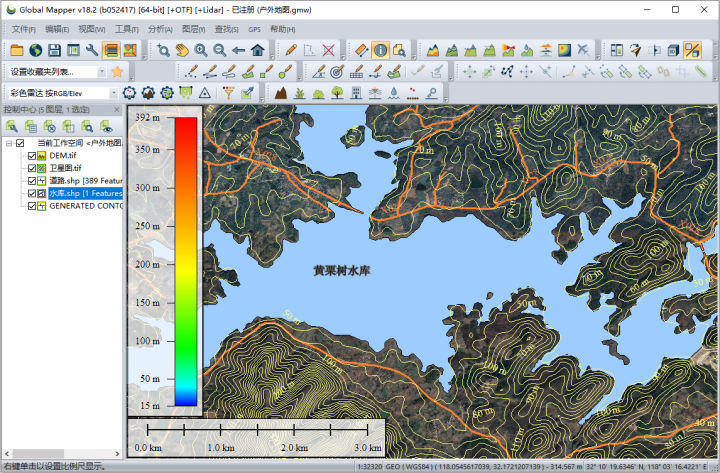Click the favorites star icon
720x473 pixels.
pyautogui.click(x=118, y=72)
